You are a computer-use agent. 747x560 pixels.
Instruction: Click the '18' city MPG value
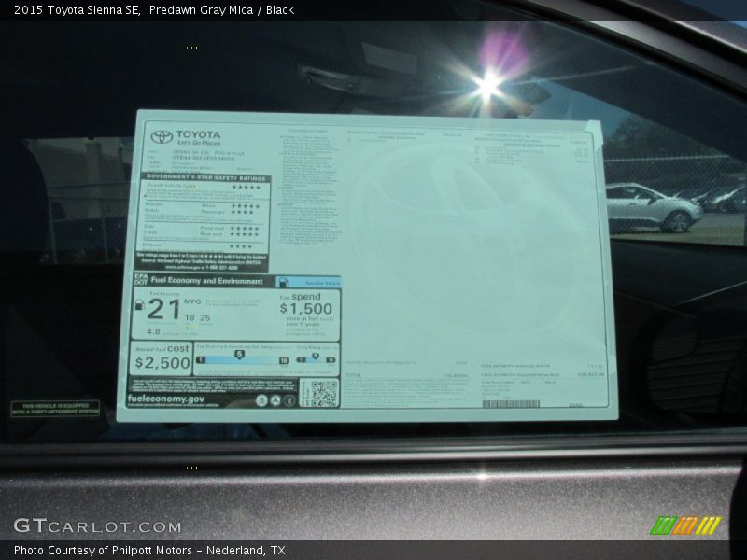(190, 317)
